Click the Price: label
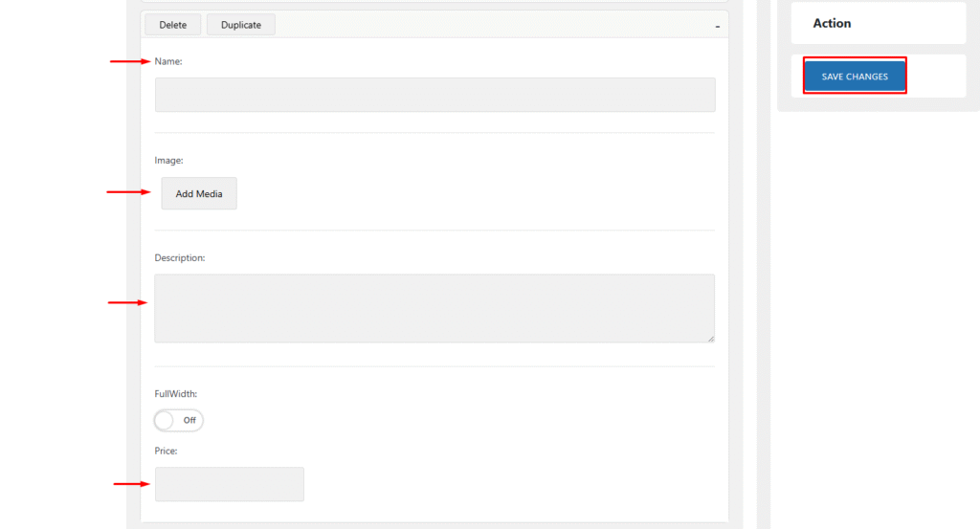 click(x=167, y=451)
